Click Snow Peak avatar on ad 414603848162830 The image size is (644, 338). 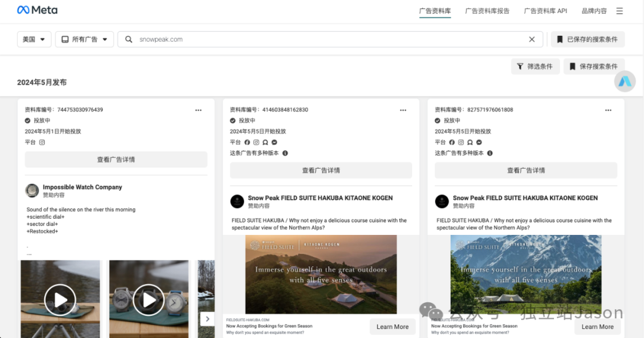(x=237, y=201)
